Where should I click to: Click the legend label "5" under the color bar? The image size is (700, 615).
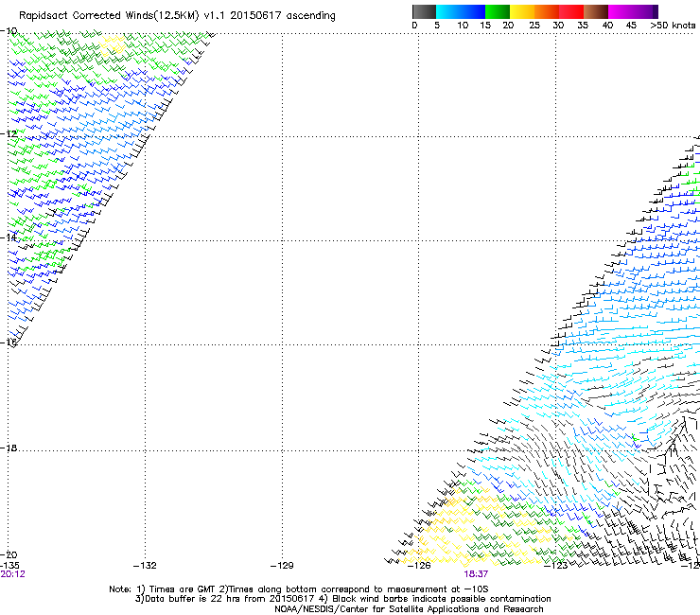coord(437,26)
